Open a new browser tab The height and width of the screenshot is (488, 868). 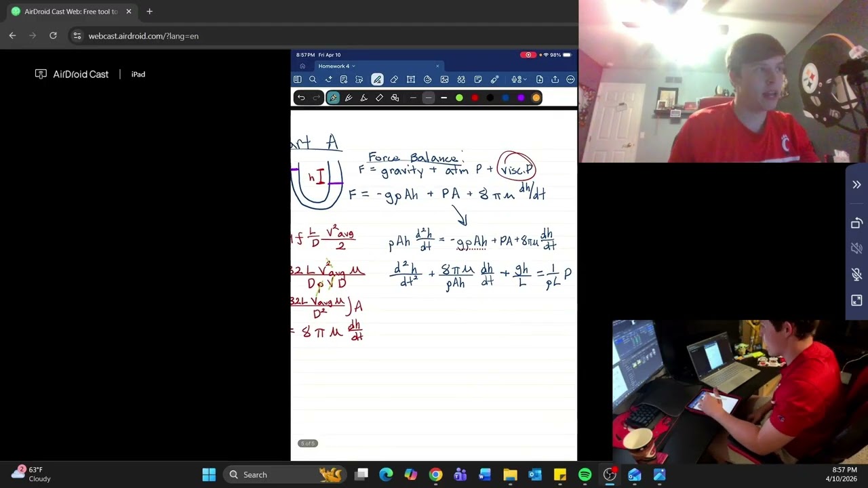[149, 12]
